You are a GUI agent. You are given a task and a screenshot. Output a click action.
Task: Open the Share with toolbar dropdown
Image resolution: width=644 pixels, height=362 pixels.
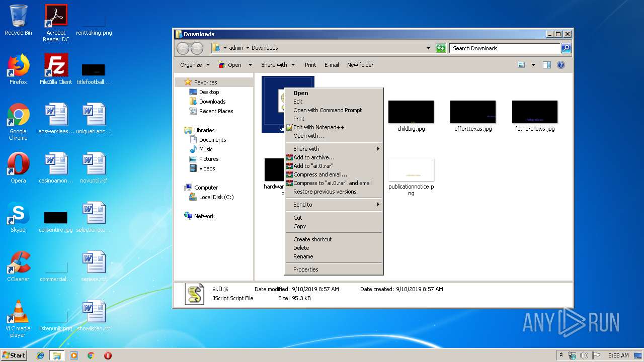(x=278, y=65)
